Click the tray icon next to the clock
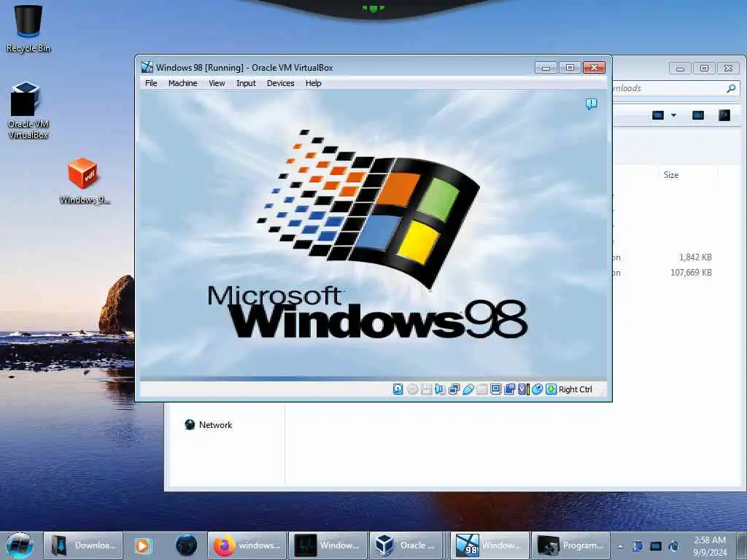The height and width of the screenshot is (560, 747). pyautogui.click(x=673, y=546)
